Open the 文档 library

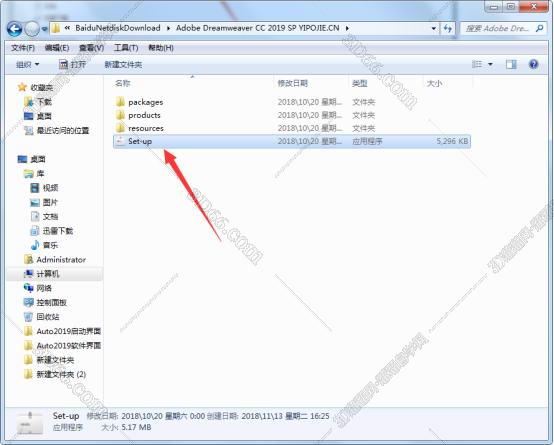(x=50, y=216)
